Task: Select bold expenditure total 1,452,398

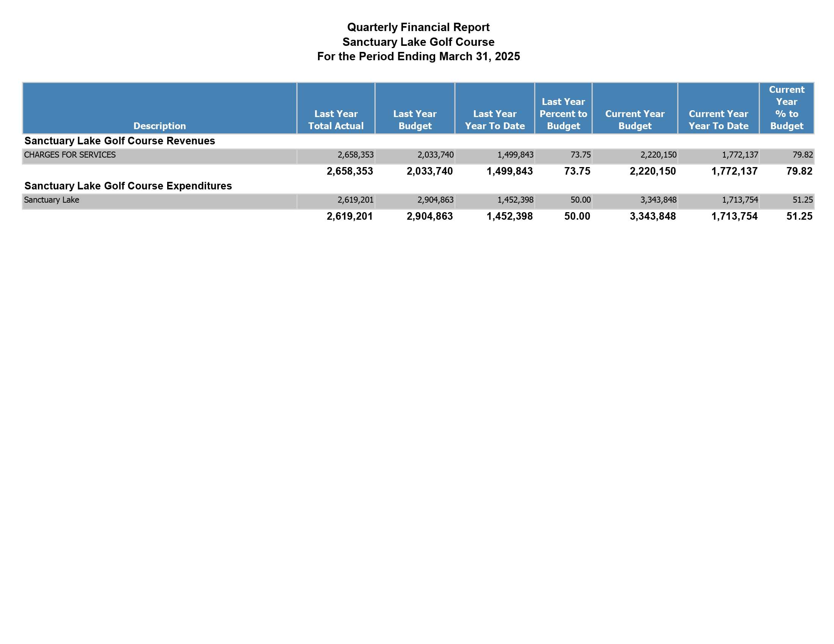Action: [x=509, y=216]
